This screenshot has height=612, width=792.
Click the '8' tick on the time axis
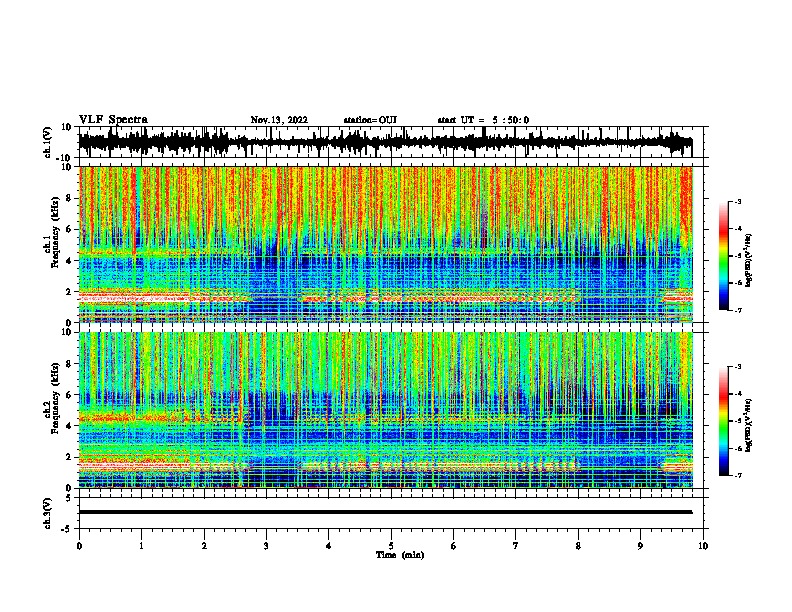coord(578,546)
